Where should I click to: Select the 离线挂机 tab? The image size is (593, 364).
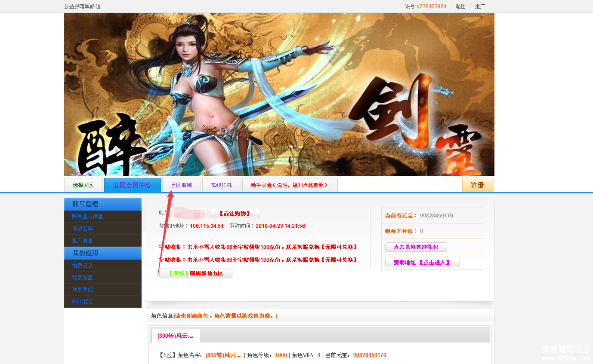click(x=221, y=185)
